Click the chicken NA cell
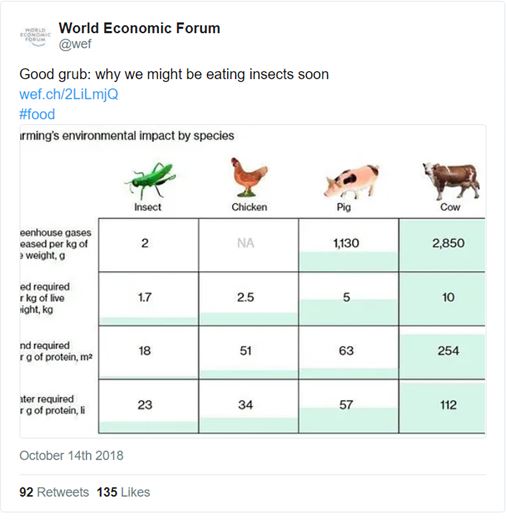Image resolution: width=506 pixels, height=523 pixels. pos(248,245)
